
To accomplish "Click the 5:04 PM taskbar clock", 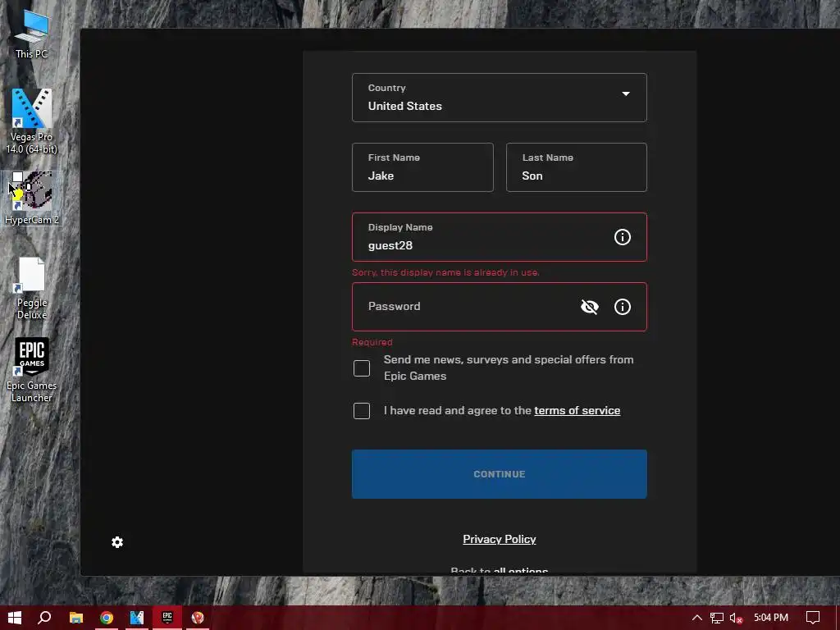I will coord(771,618).
